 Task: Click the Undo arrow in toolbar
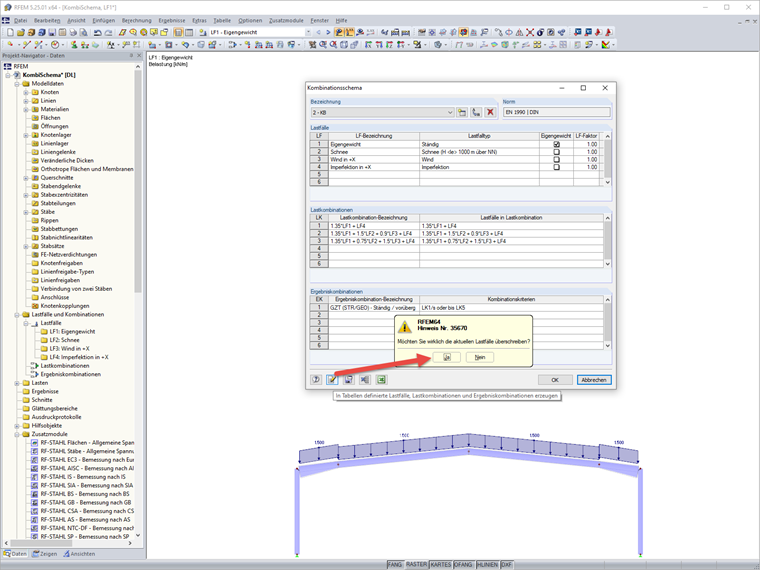click(98, 32)
